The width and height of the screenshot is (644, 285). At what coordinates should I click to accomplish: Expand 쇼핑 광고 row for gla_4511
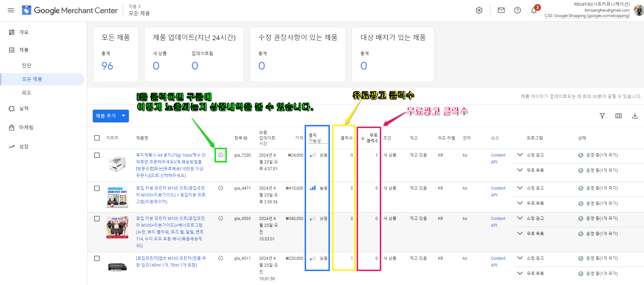[x=520, y=258]
